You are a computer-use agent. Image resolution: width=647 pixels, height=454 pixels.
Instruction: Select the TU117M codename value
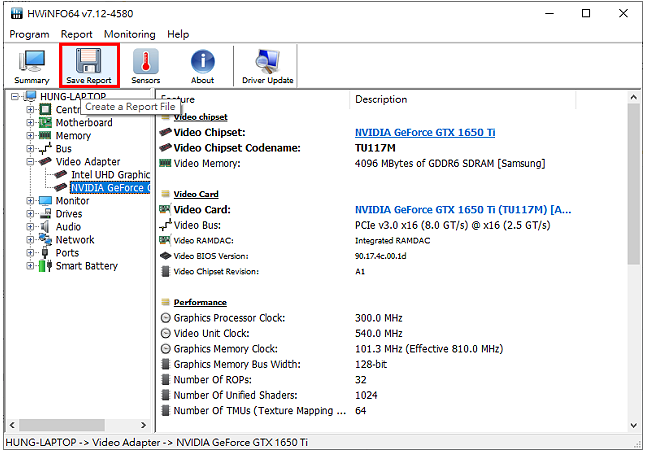point(375,148)
